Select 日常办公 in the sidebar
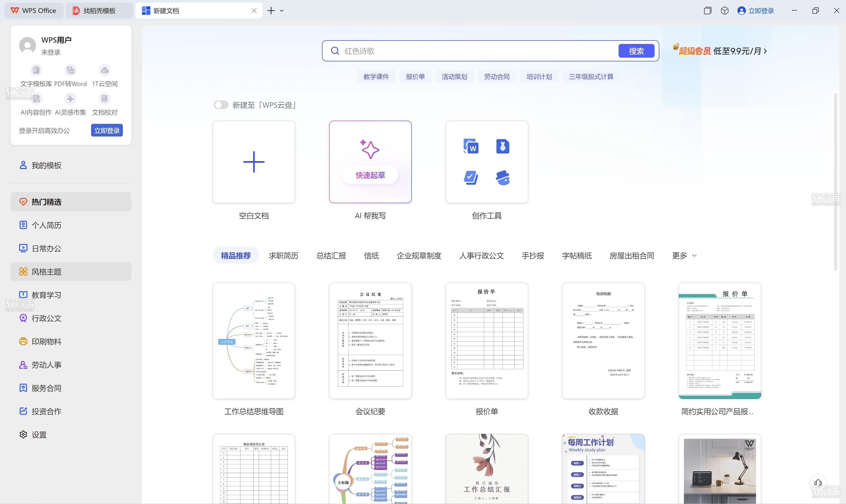This screenshot has height=504, width=846. (x=71, y=248)
